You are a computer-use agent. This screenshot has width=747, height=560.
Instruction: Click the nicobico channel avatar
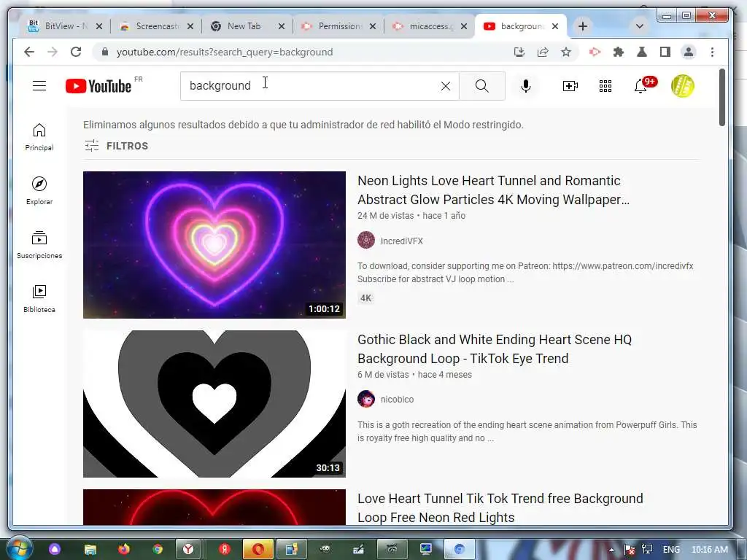[x=366, y=399]
